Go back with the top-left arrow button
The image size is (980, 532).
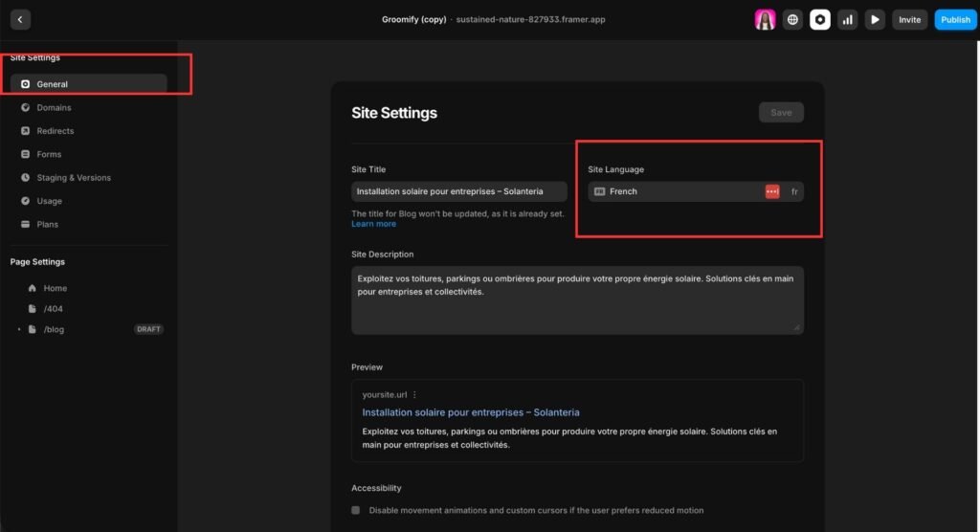click(20, 19)
